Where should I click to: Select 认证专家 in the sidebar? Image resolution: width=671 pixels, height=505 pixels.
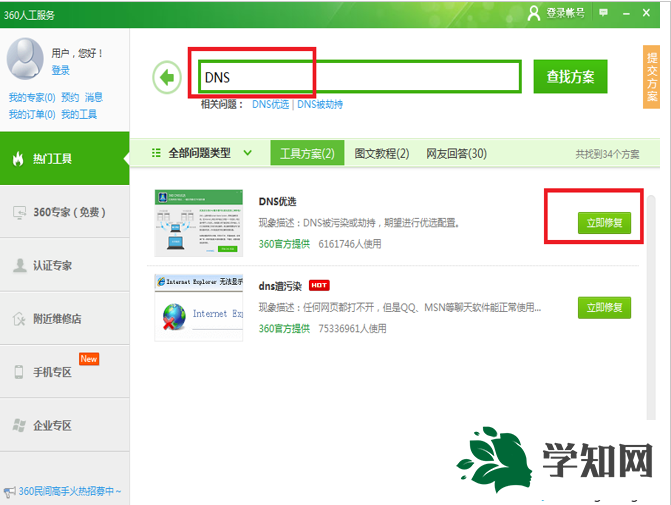[65, 265]
